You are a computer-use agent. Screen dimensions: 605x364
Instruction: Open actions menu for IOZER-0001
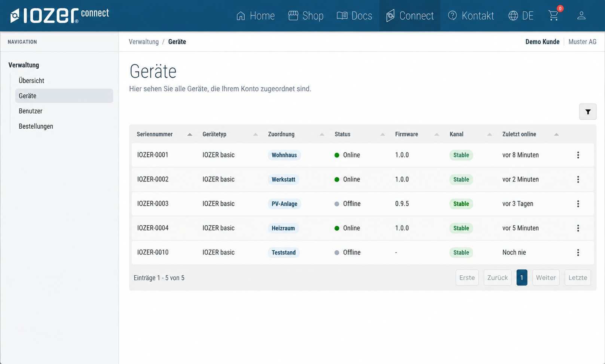pyautogui.click(x=578, y=155)
